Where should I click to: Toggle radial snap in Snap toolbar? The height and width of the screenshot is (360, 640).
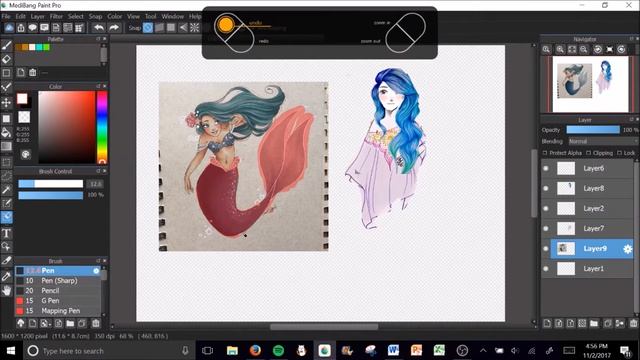(194, 28)
